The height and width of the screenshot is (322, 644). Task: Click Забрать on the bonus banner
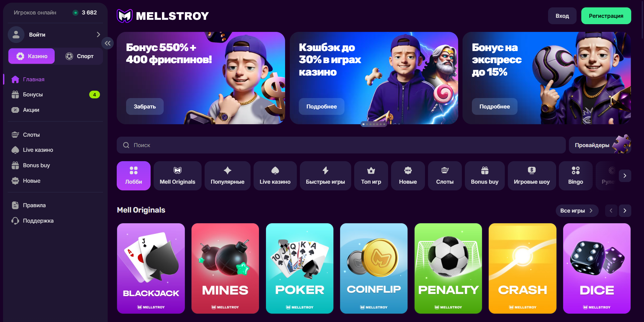(145, 106)
